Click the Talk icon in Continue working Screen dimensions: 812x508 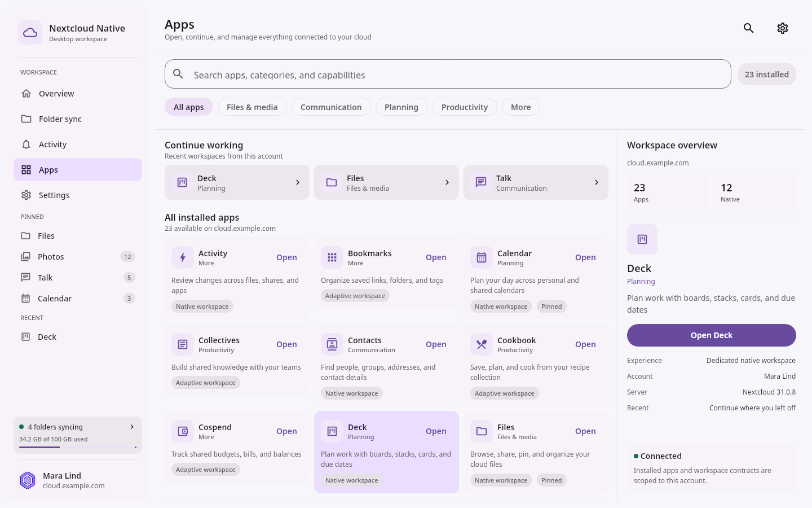pos(481,182)
